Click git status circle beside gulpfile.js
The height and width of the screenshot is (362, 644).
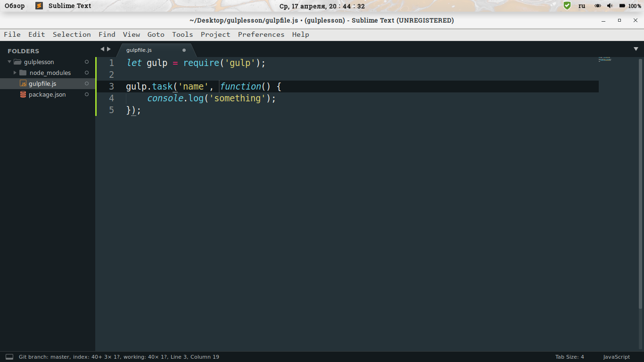[x=87, y=83]
